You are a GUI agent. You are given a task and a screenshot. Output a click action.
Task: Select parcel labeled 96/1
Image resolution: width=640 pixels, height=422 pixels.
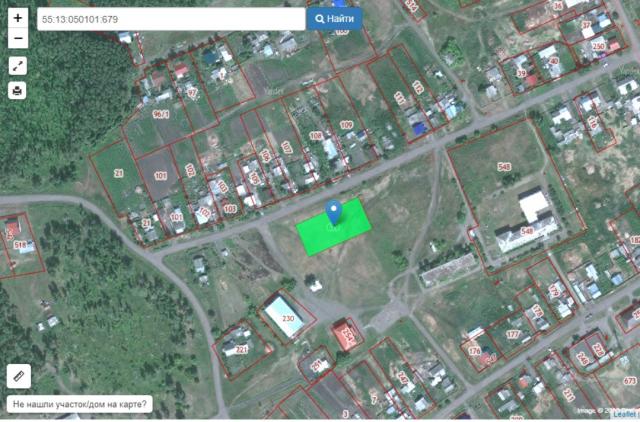coord(161,115)
